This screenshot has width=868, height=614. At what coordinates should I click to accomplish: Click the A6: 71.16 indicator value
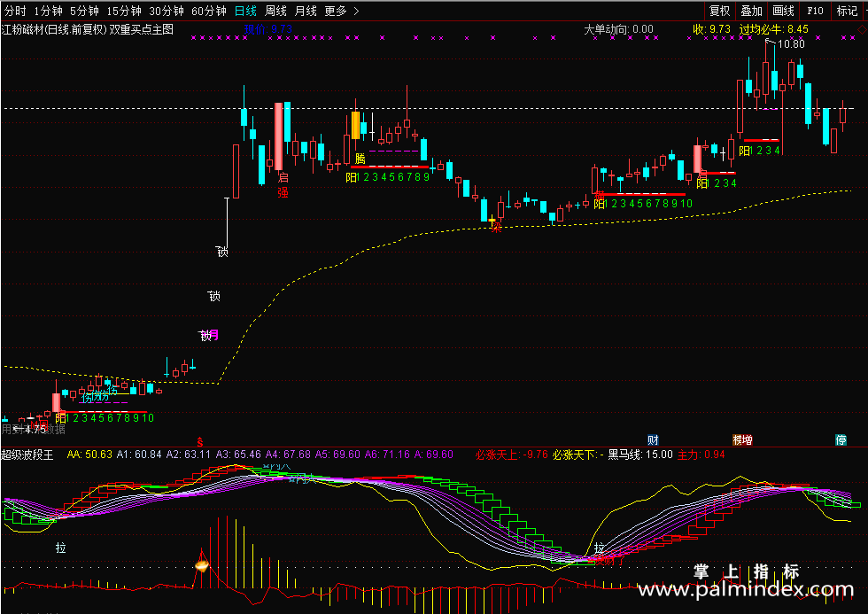pos(388,455)
